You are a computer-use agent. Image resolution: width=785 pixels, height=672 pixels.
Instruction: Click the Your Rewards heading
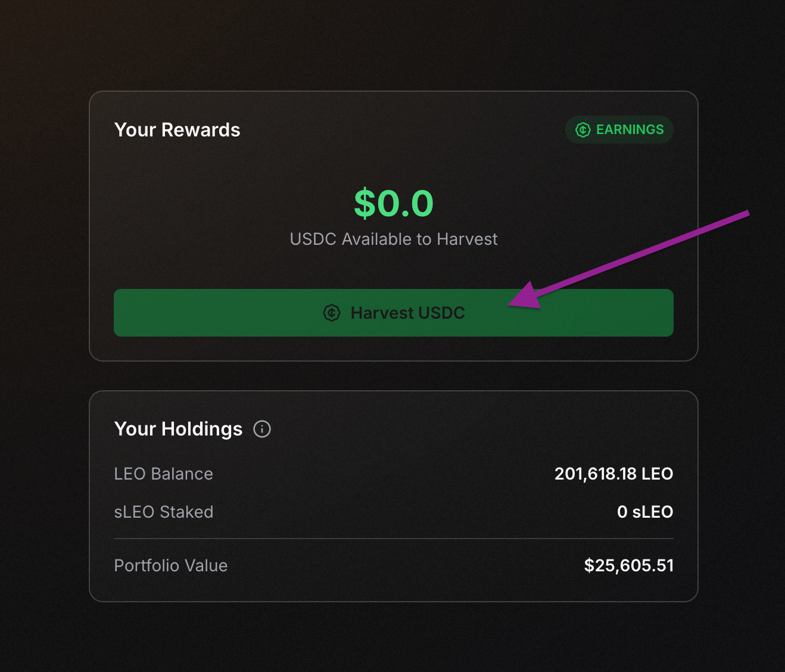point(177,130)
